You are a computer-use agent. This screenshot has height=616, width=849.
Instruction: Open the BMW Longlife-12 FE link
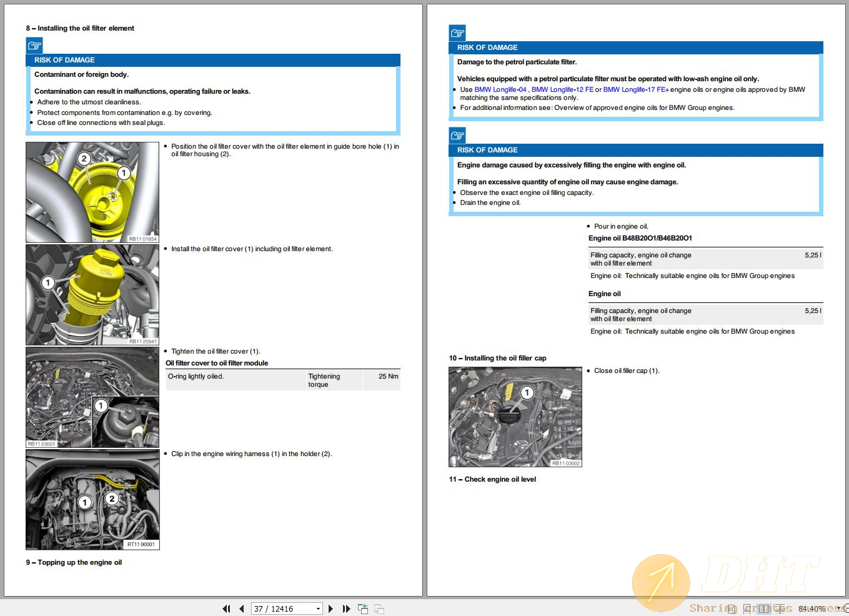pos(562,89)
